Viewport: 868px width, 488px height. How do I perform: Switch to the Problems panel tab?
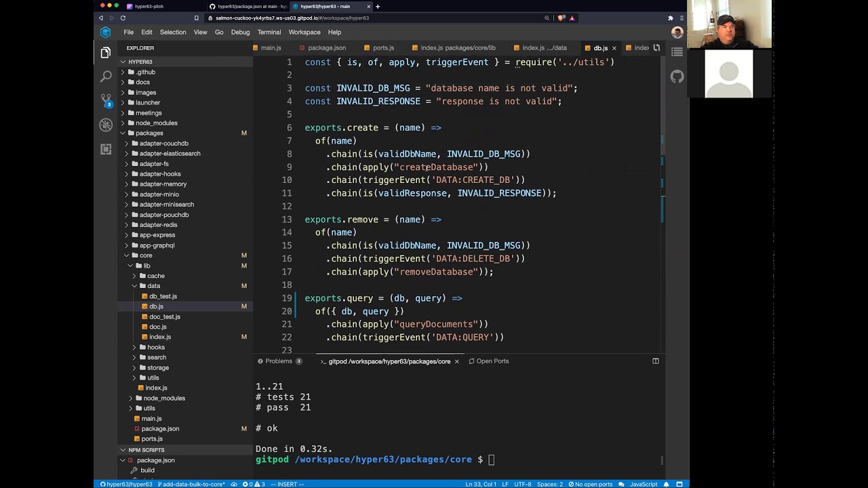279,361
